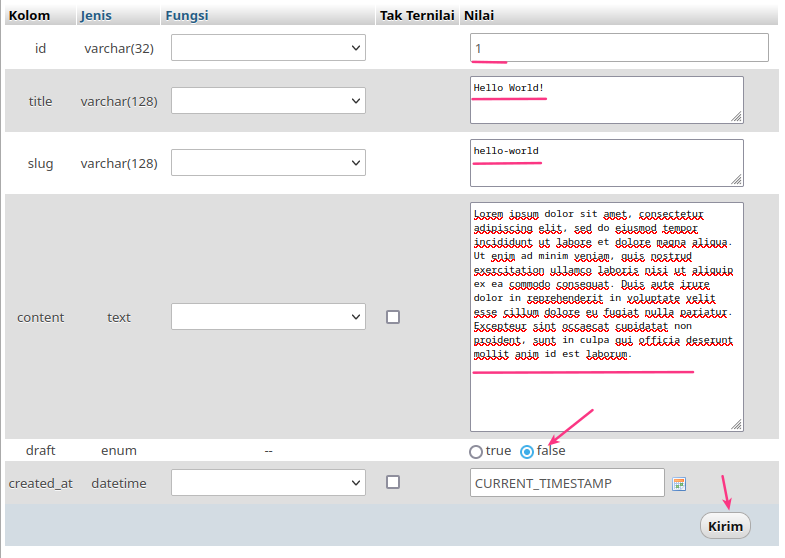The image size is (785, 558).
Task: Expand function dropdown for slug column
Action: point(268,163)
